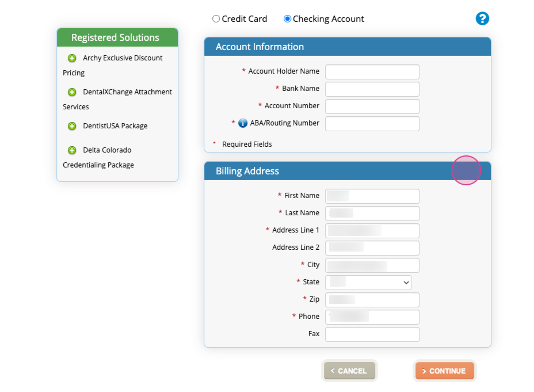Click the City input field
Viewport: 534px width, 392px height.
[x=372, y=265]
